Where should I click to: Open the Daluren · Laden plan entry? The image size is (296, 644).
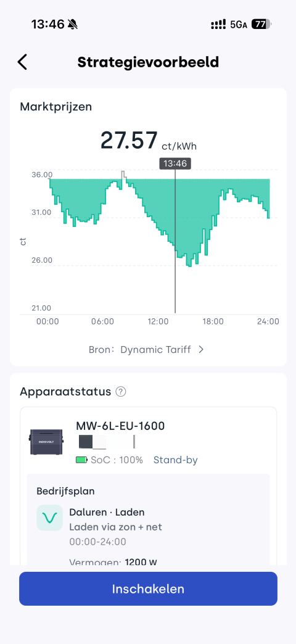coord(107,512)
